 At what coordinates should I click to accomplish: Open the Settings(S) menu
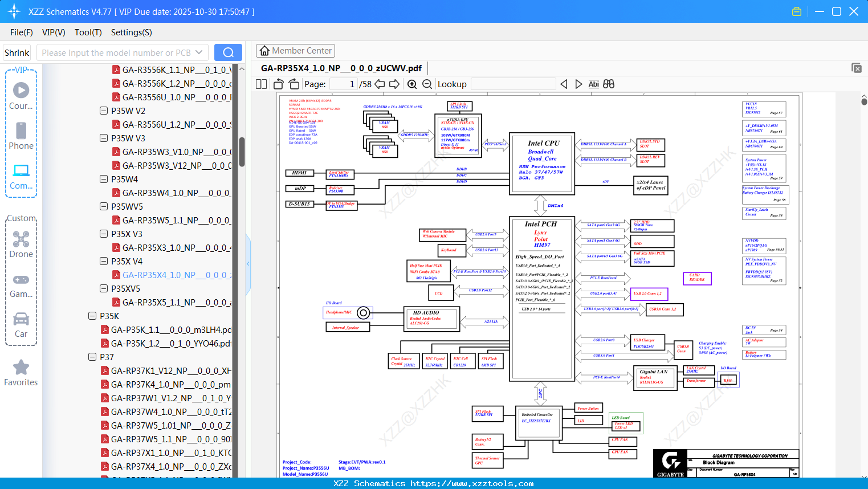coord(132,32)
